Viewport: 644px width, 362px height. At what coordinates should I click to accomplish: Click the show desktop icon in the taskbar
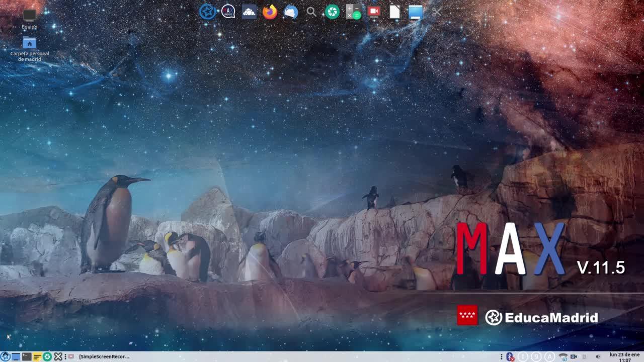(16, 356)
